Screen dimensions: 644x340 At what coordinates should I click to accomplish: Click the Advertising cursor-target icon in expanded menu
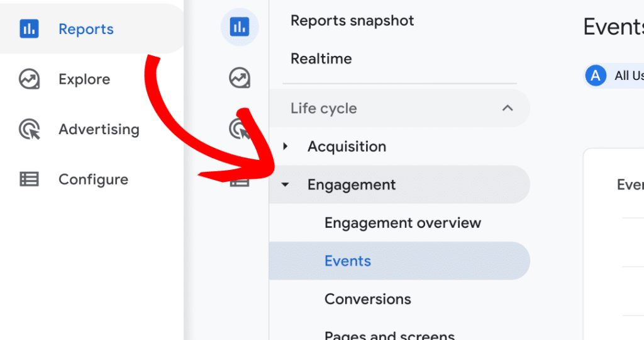coord(29,130)
